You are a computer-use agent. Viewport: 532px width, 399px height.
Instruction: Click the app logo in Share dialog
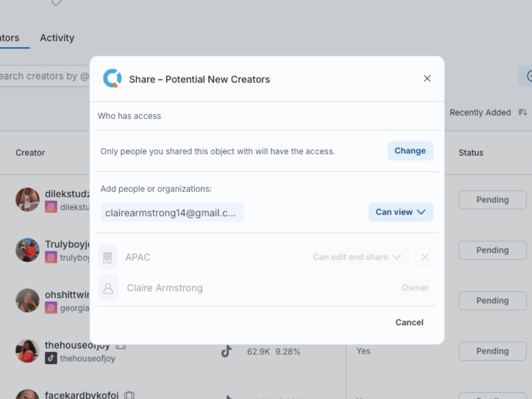(112, 79)
